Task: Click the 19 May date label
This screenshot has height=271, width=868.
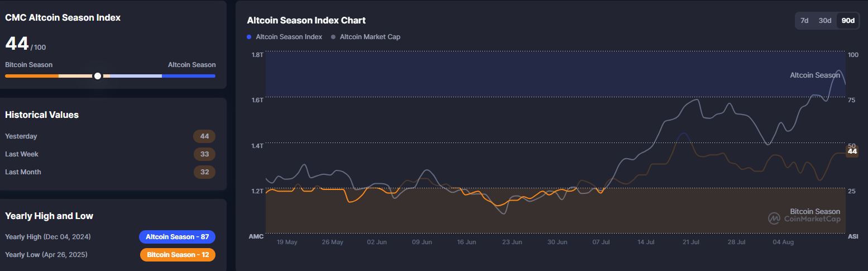Action: (287, 243)
